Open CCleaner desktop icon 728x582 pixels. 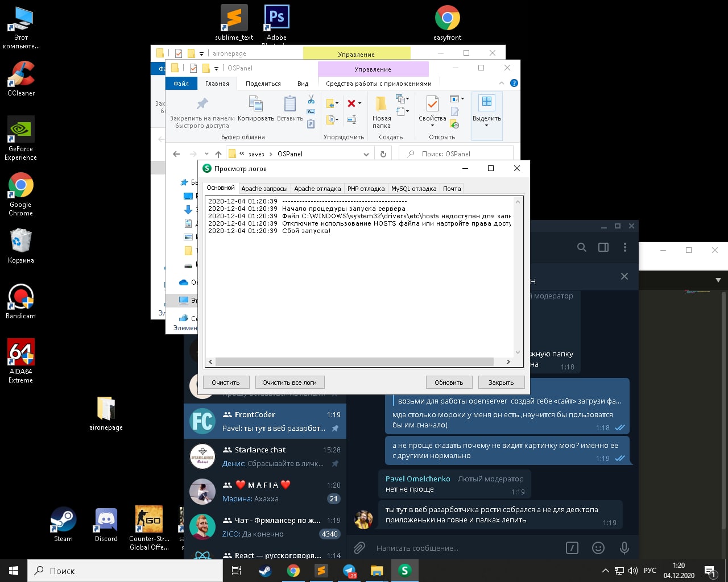[21, 78]
